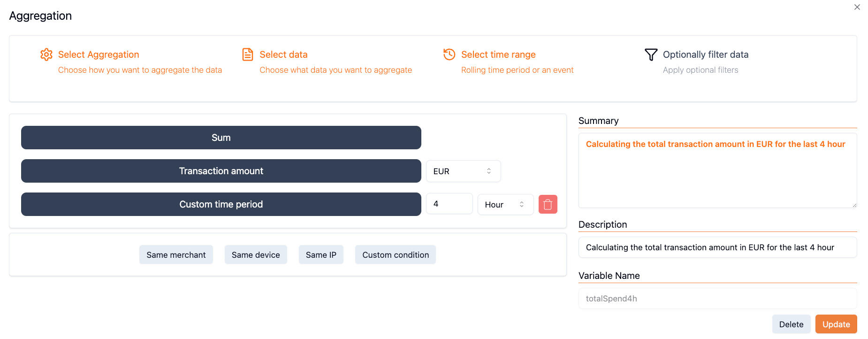Toggle the Same merchant filter

[x=176, y=254]
